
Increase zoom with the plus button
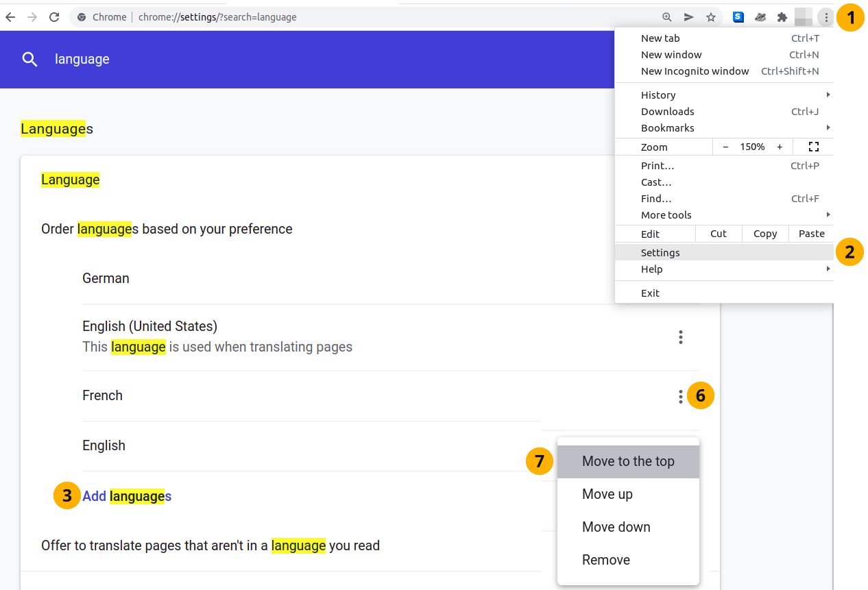780,147
